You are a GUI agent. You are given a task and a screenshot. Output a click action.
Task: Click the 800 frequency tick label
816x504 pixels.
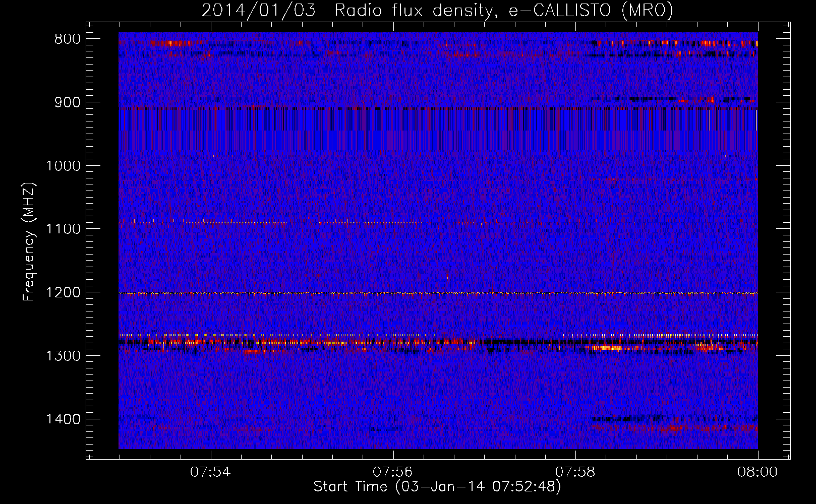tap(67, 39)
